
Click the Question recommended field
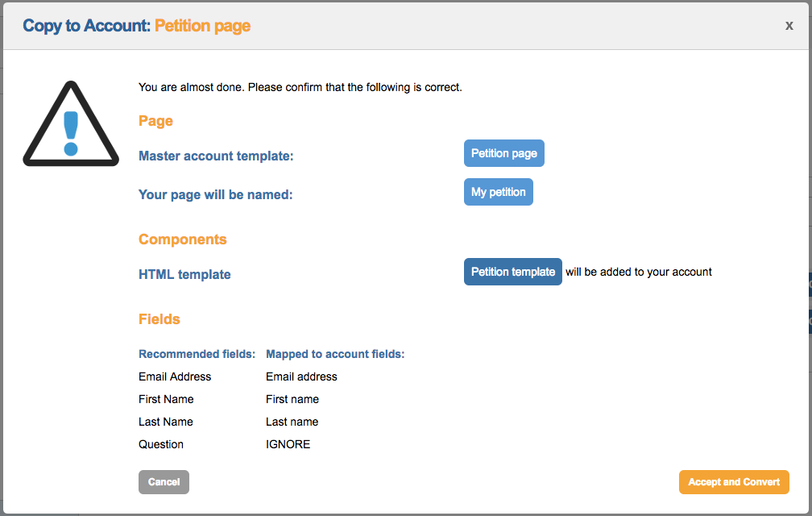[161, 444]
